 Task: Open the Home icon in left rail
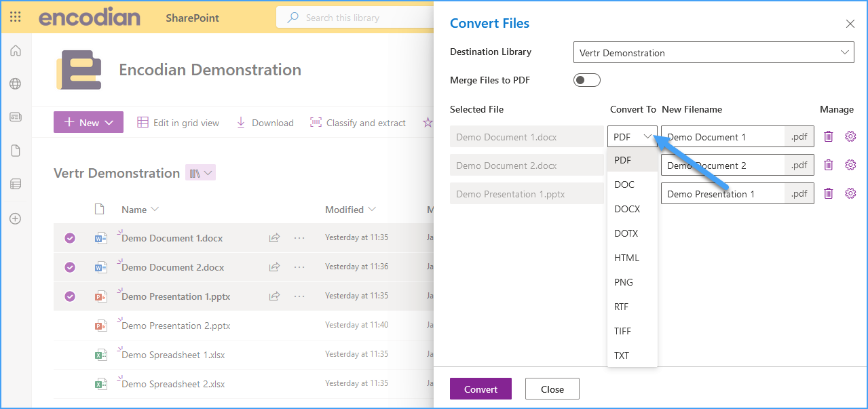coord(16,50)
